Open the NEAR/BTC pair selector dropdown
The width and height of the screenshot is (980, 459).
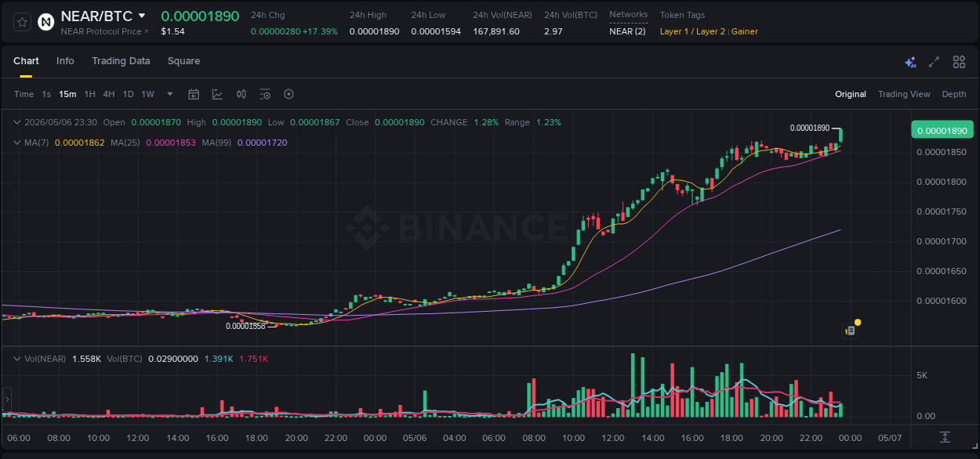pyautogui.click(x=141, y=16)
